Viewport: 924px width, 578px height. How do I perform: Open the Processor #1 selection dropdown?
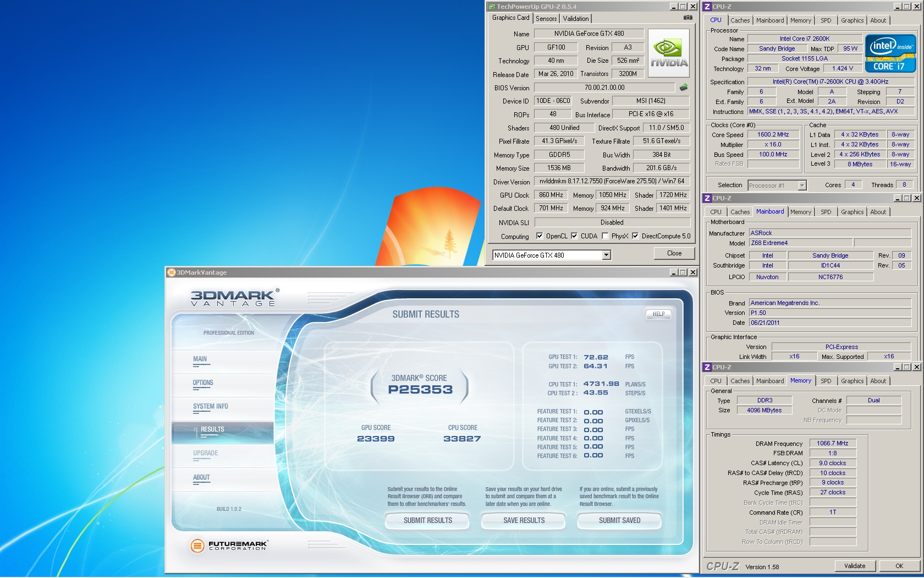tap(802, 186)
